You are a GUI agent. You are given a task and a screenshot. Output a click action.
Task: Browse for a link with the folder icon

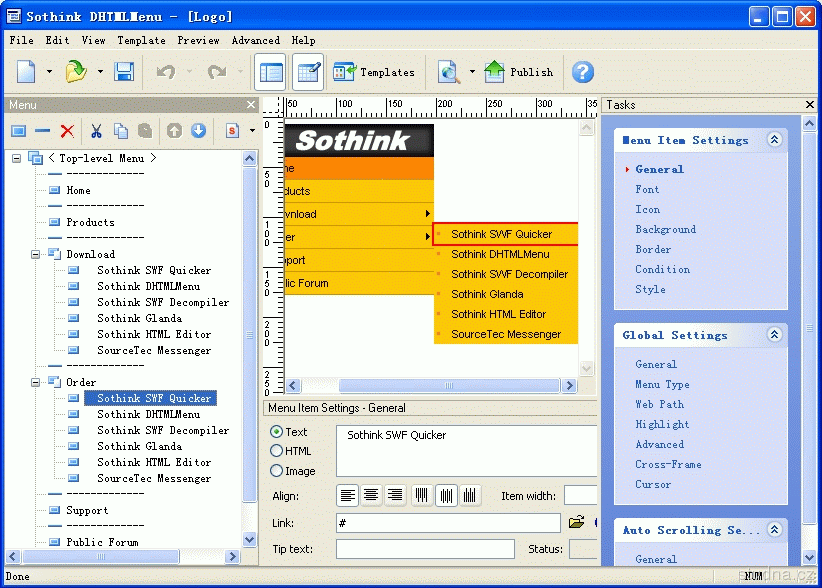pos(576,522)
